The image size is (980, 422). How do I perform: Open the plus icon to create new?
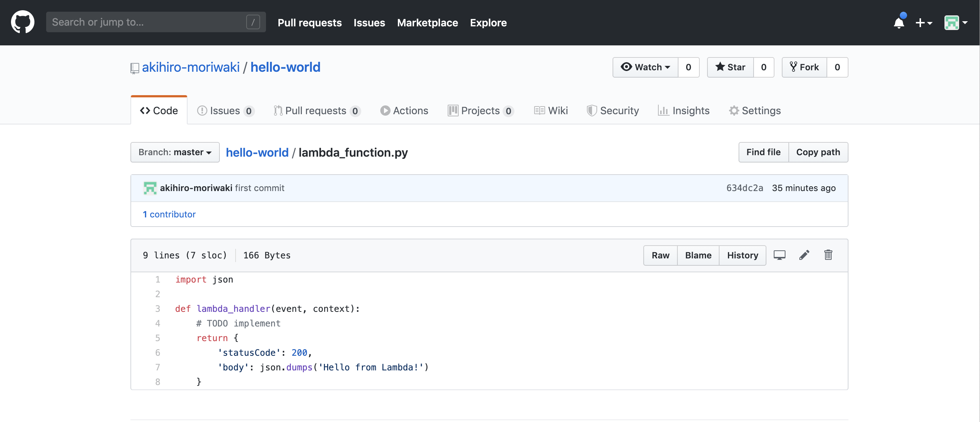[921, 23]
